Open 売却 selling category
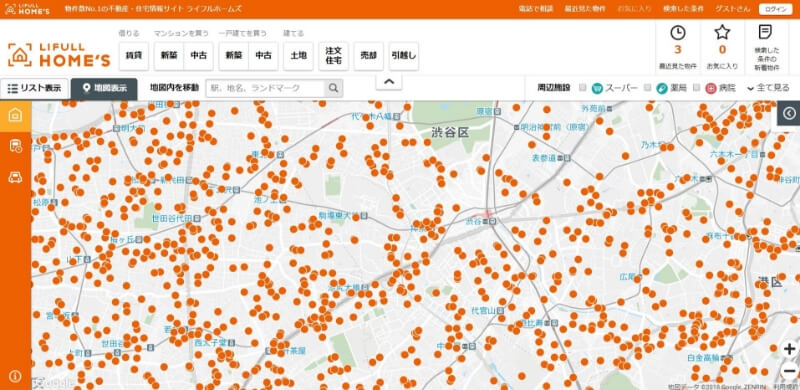This screenshot has width=800, height=390. [x=368, y=56]
